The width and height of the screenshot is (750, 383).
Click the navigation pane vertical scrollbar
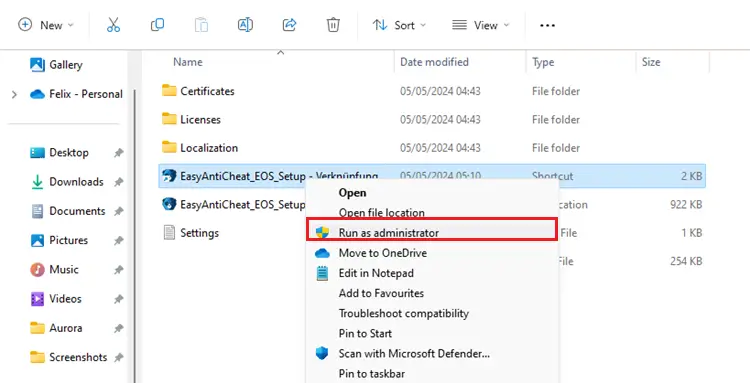(135, 237)
